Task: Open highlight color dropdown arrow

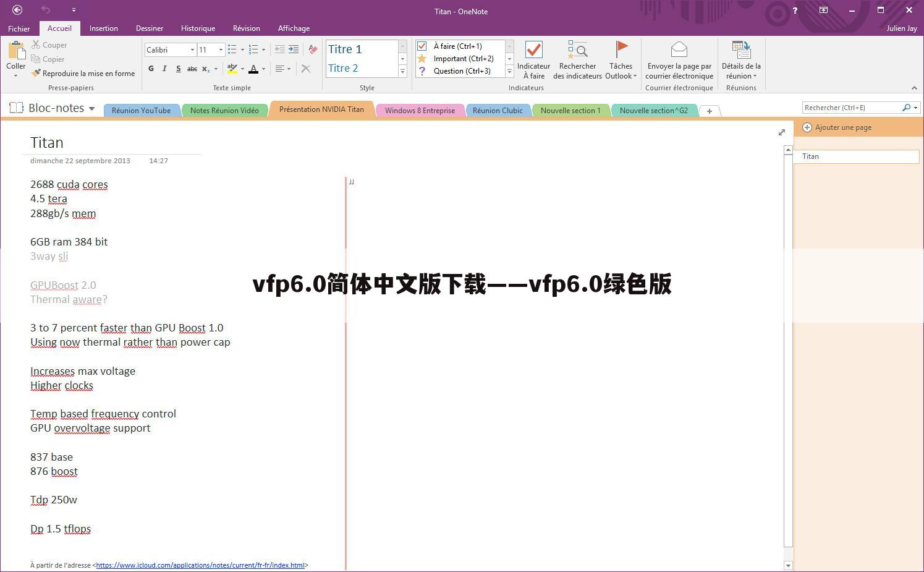Action: (x=242, y=69)
